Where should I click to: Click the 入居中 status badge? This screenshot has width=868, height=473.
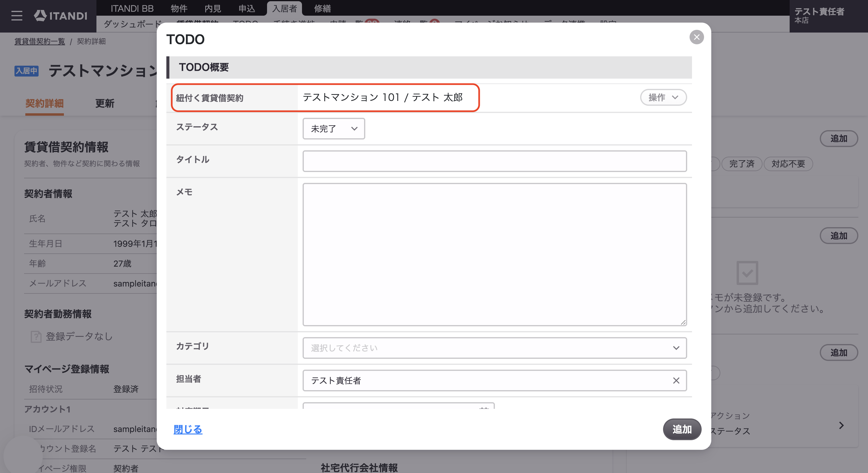pyautogui.click(x=26, y=71)
